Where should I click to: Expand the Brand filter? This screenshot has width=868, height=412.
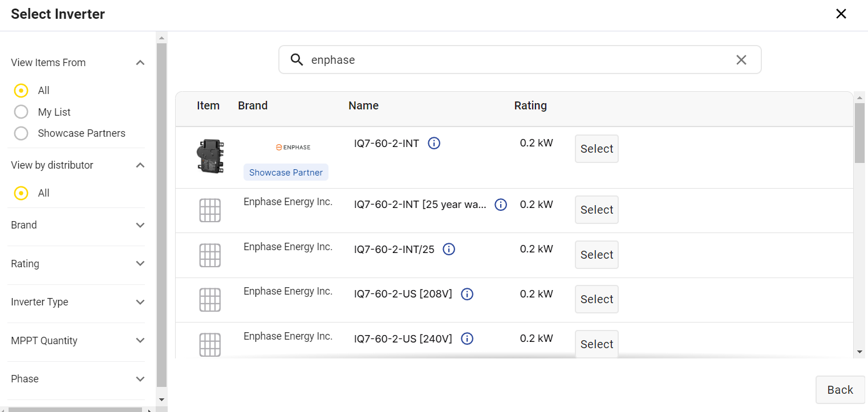(x=140, y=225)
